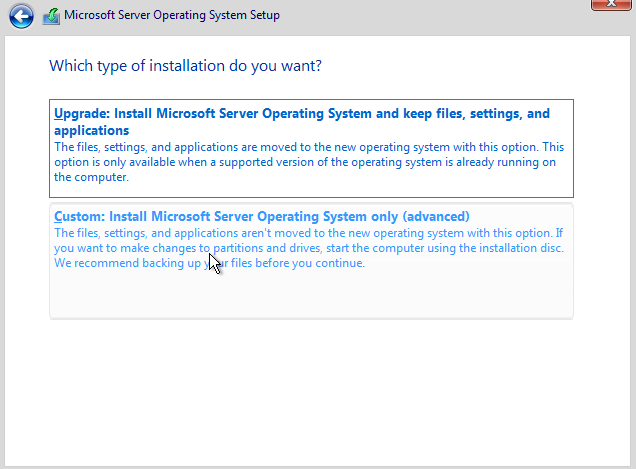
Task: Click the Custom option's description paragraph
Action: pyautogui.click(x=309, y=248)
